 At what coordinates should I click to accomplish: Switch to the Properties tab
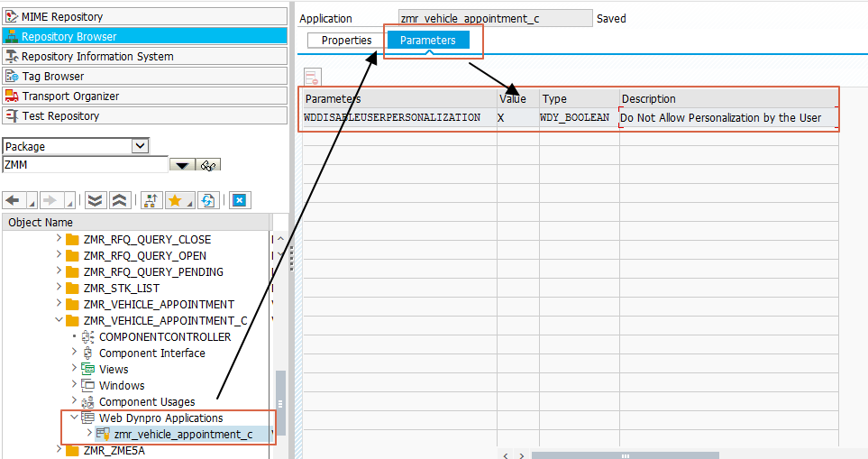point(346,40)
